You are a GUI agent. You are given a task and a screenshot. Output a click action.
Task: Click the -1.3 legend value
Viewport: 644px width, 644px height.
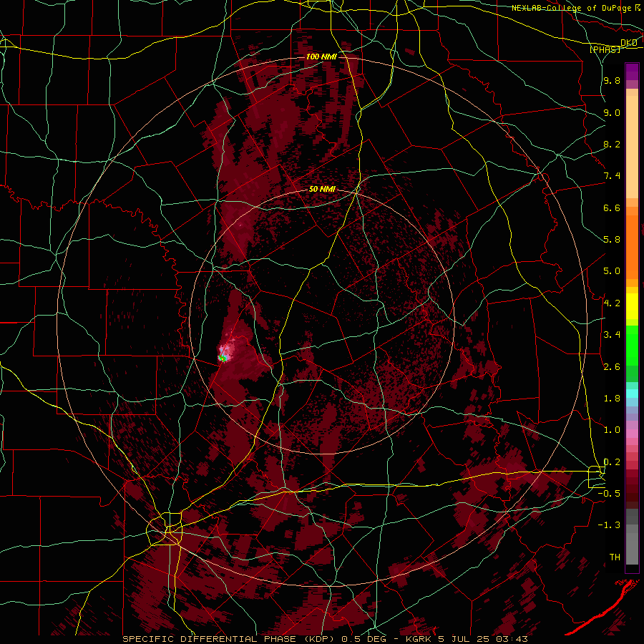click(x=609, y=525)
